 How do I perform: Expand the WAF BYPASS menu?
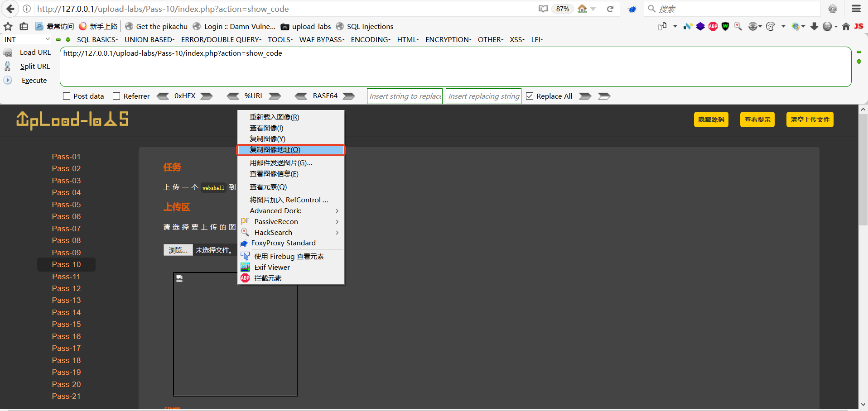pos(322,39)
